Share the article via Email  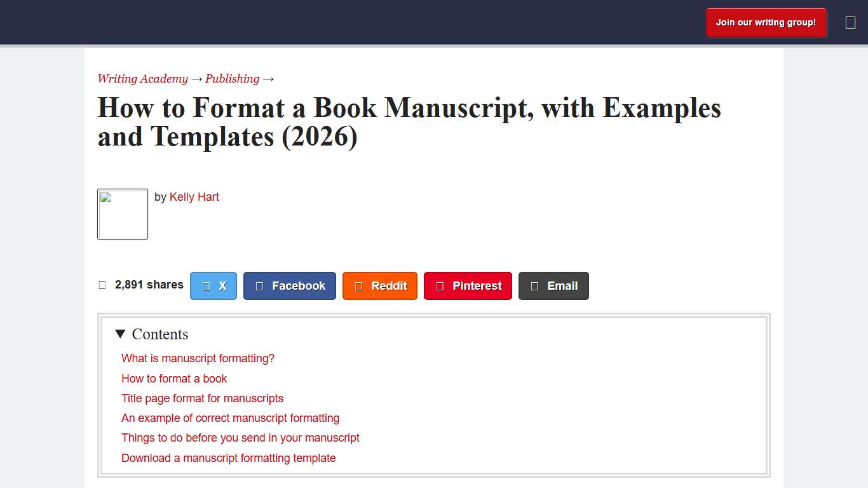(x=553, y=286)
